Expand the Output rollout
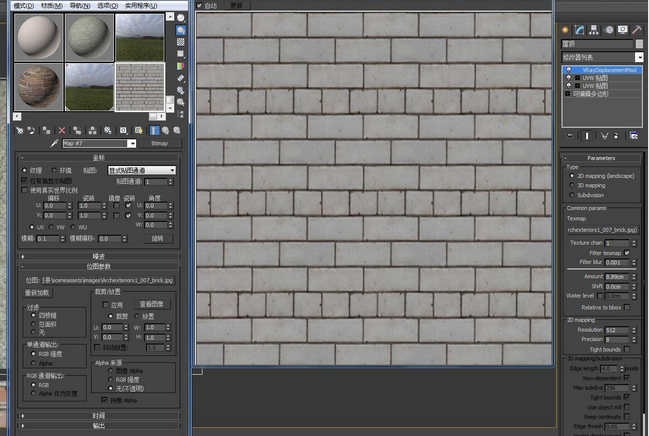 [x=99, y=425]
